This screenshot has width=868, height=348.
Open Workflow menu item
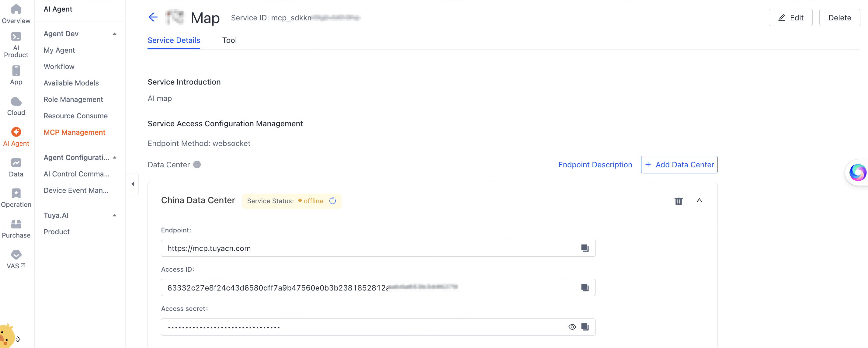click(59, 67)
